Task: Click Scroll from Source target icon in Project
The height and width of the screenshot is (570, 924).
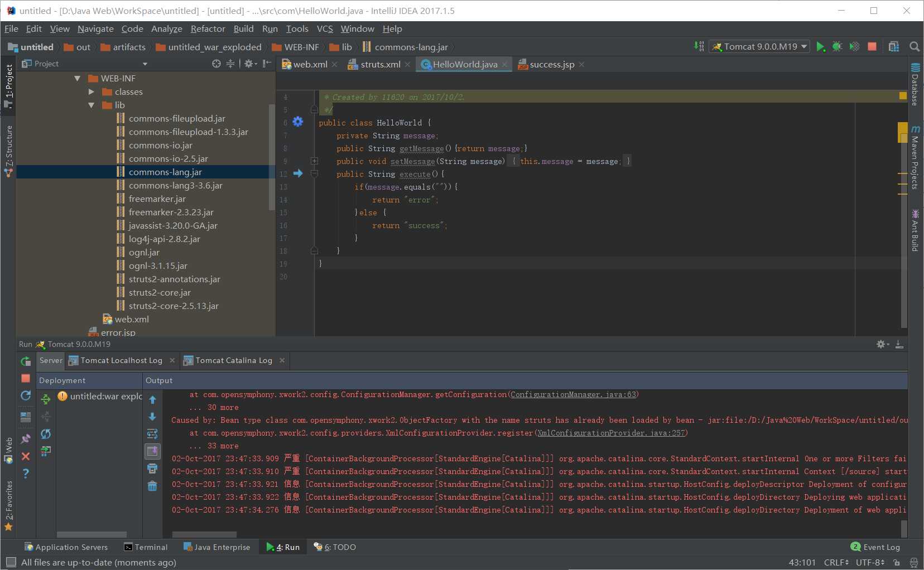Action: (216, 64)
